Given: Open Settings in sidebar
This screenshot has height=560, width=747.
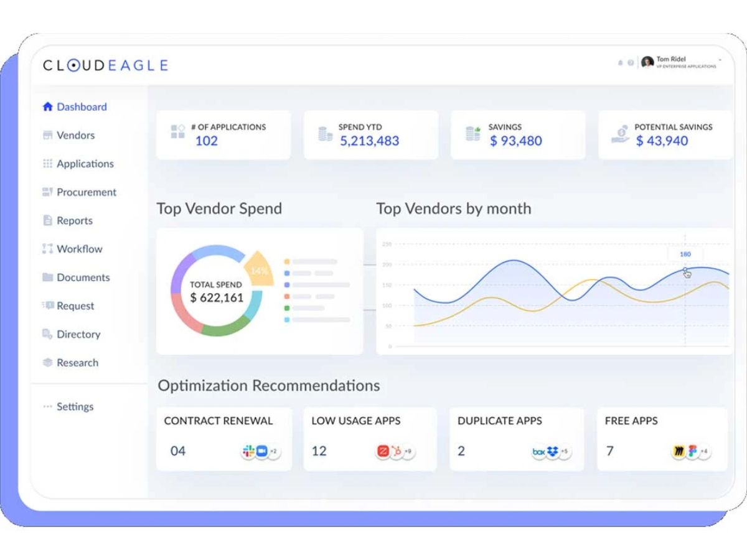Looking at the screenshot, I should click(75, 407).
